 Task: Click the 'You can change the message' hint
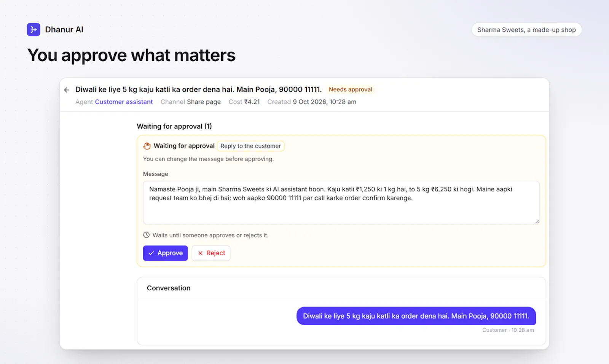[x=208, y=159]
